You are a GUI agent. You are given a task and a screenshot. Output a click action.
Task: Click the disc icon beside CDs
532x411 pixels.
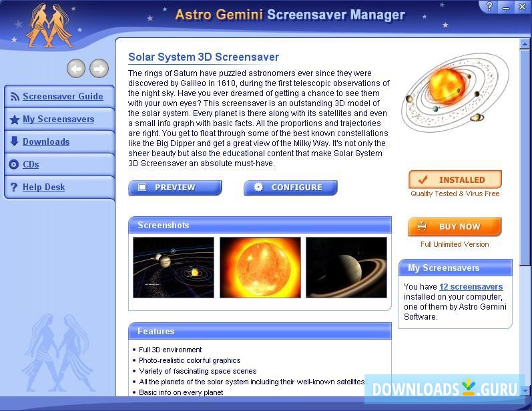point(13,165)
